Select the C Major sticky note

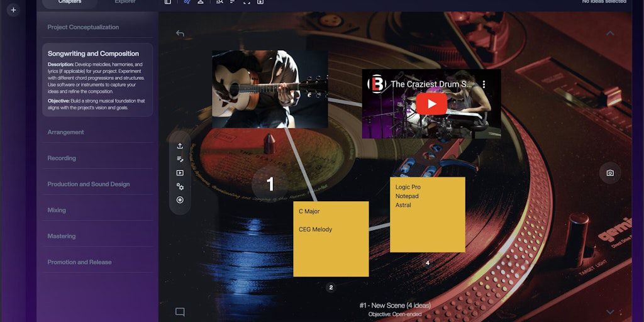point(331,239)
